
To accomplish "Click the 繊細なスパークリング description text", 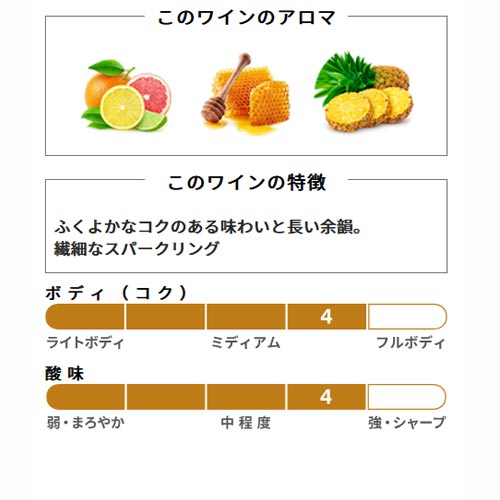I will point(137,249).
